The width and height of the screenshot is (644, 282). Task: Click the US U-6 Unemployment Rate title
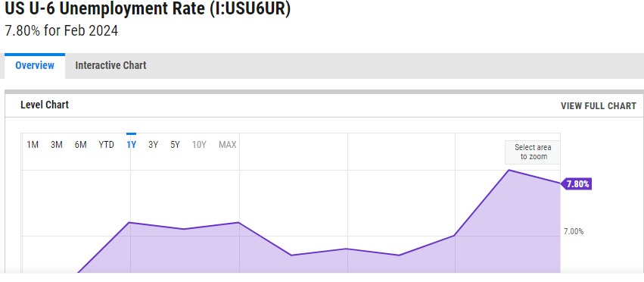(x=148, y=8)
